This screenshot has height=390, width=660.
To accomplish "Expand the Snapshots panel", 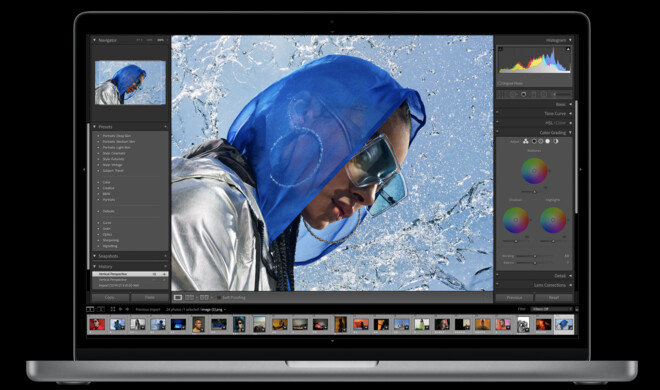I will point(94,256).
